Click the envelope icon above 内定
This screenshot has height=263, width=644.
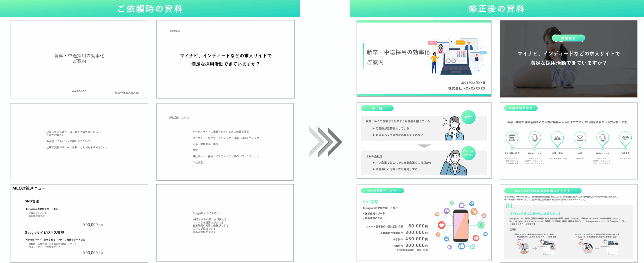(x=580, y=138)
